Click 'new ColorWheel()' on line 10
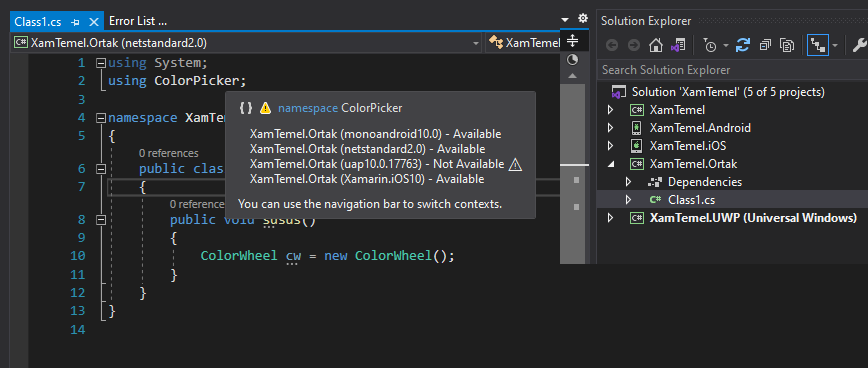The image size is (868, 368). coord(389,256)
